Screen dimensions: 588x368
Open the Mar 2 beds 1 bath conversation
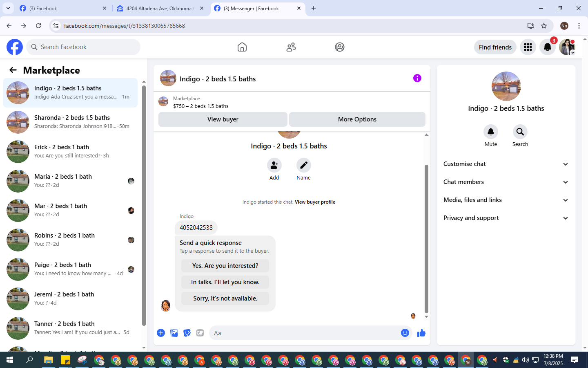point(70,211)
